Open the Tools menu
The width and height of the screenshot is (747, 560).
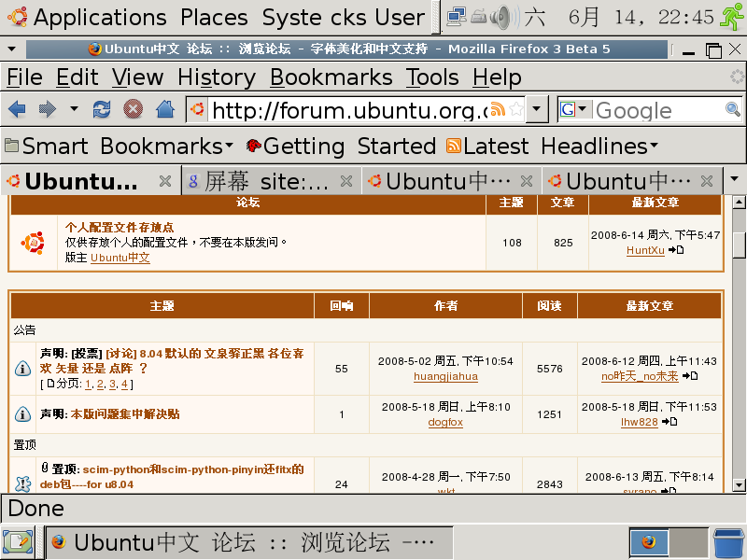click(x=432, y=77)
